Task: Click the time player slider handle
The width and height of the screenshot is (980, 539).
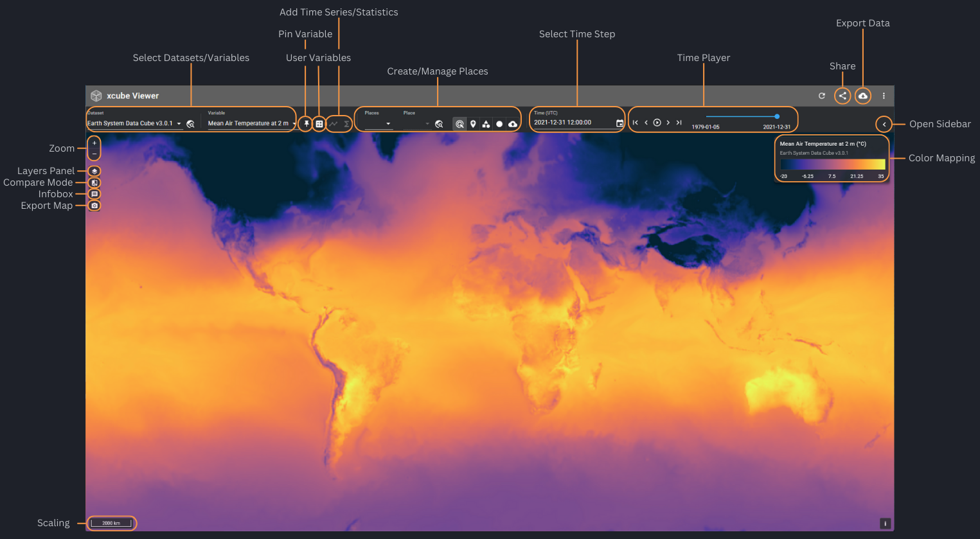Action: click(777, 116)
